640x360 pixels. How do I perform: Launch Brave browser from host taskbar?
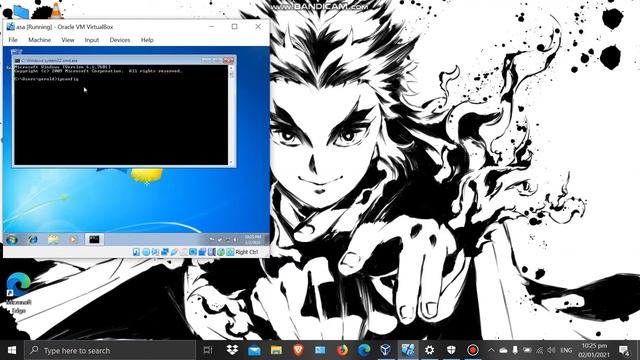point(298,350)
